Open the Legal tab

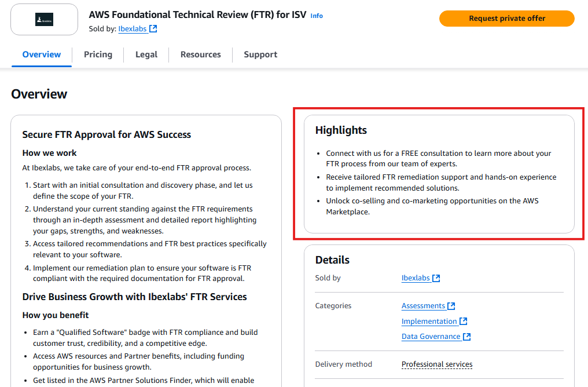pos(146,54)
